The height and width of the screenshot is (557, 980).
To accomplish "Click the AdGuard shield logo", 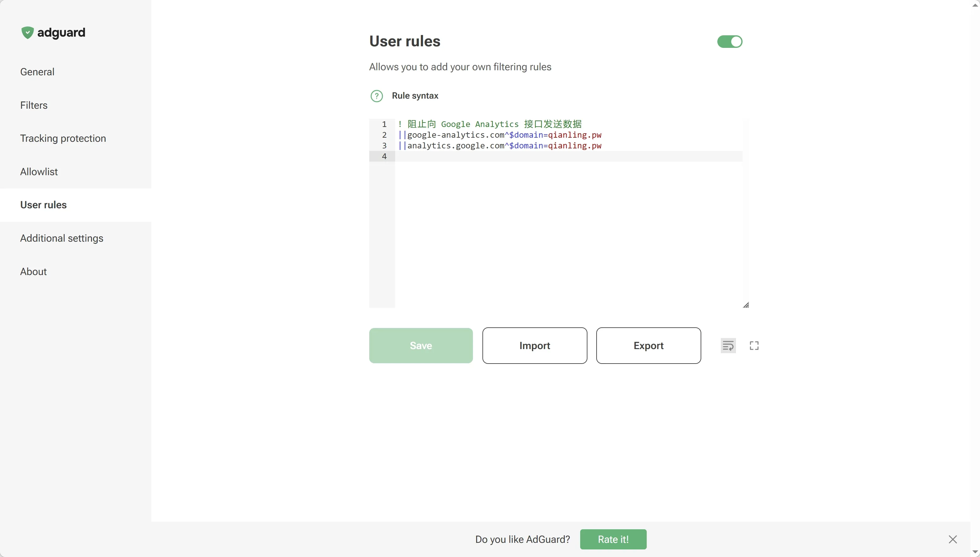I will pyautogui.click(x=27, y=32).
